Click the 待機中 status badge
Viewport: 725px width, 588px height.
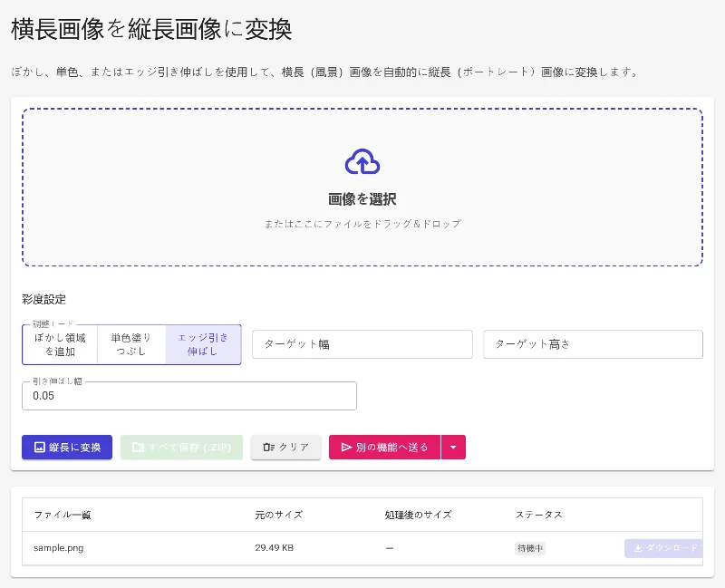pos(530,548)
